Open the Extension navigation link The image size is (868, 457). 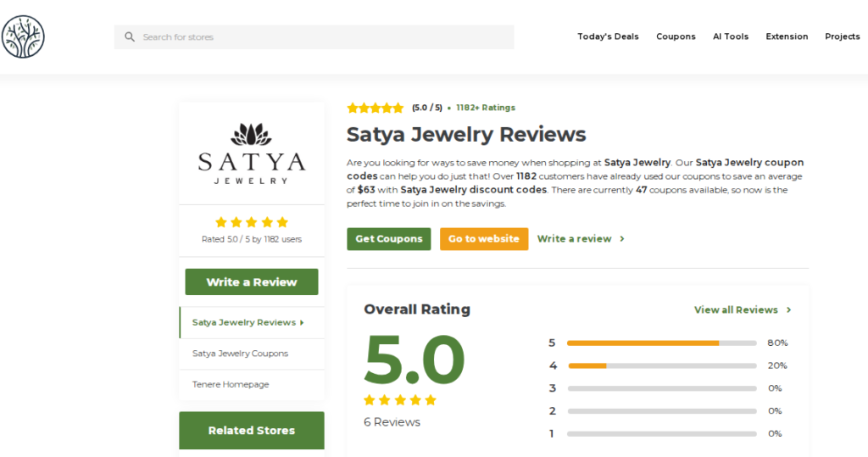pyautogui.click(x=787, y=36)
